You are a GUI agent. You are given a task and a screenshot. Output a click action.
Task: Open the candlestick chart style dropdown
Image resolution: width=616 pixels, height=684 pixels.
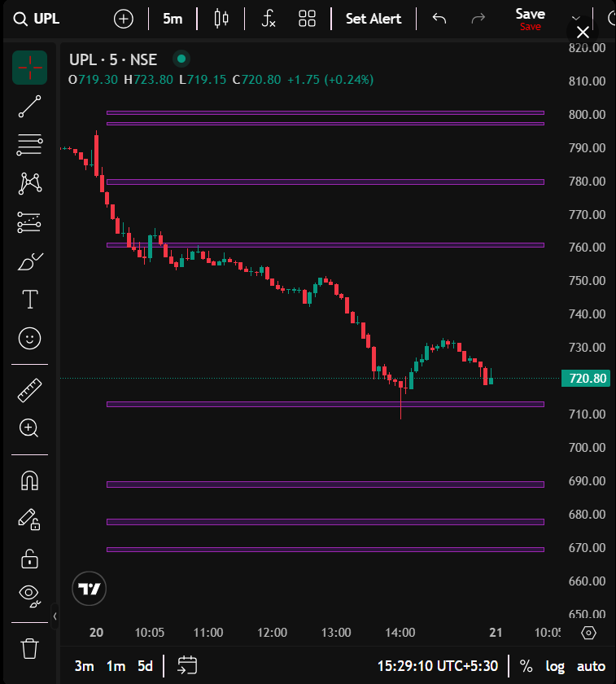pos(221,19)
